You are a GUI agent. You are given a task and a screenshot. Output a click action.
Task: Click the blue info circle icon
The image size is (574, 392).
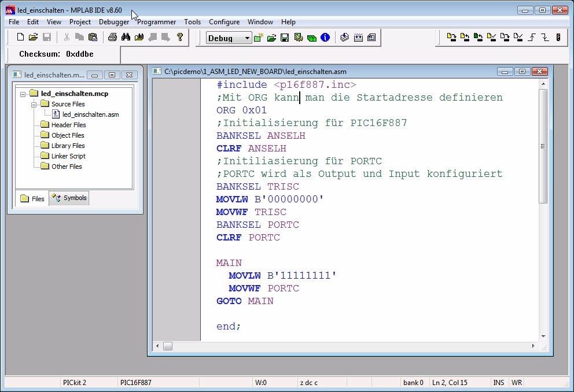click(x=325, y=38)
